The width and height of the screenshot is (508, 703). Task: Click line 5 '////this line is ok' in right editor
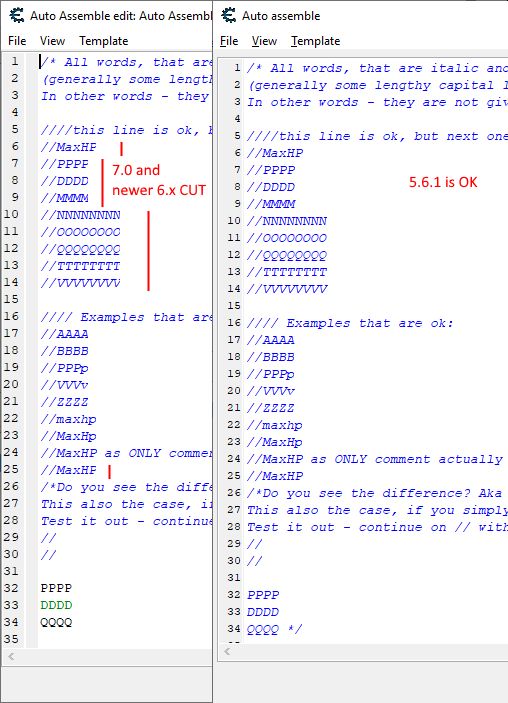(377, 136)
